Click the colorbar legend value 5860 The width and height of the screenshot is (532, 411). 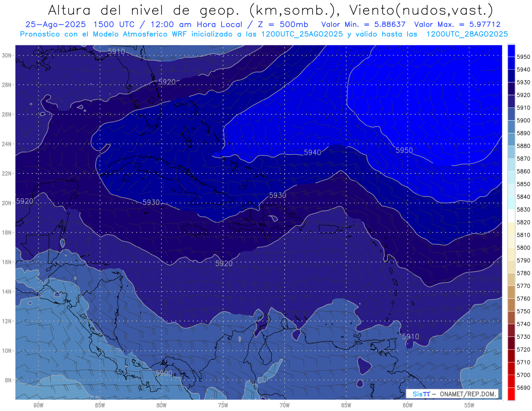pyautogui.click(x=524, y=171)
